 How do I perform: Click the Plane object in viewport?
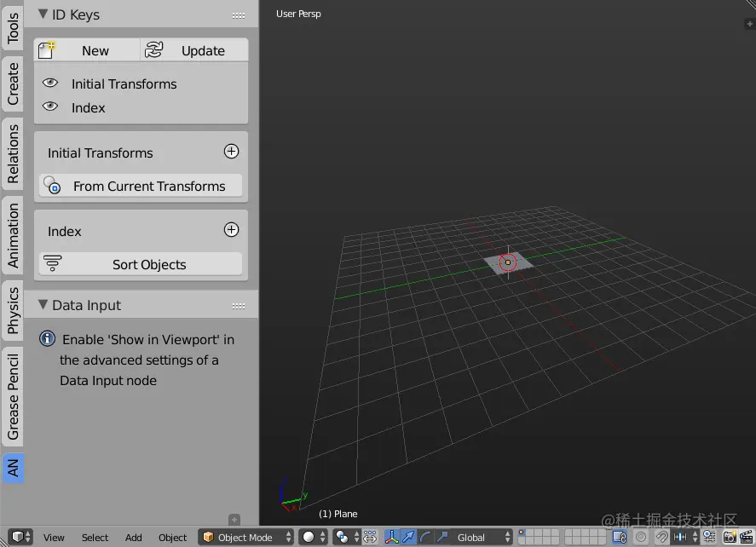(508, 262)
